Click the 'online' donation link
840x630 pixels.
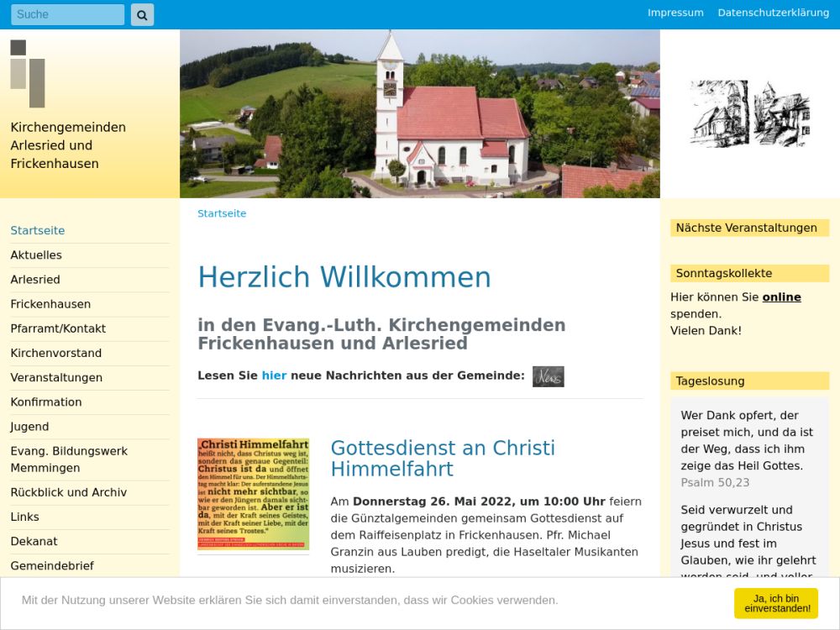coord(781,297)
